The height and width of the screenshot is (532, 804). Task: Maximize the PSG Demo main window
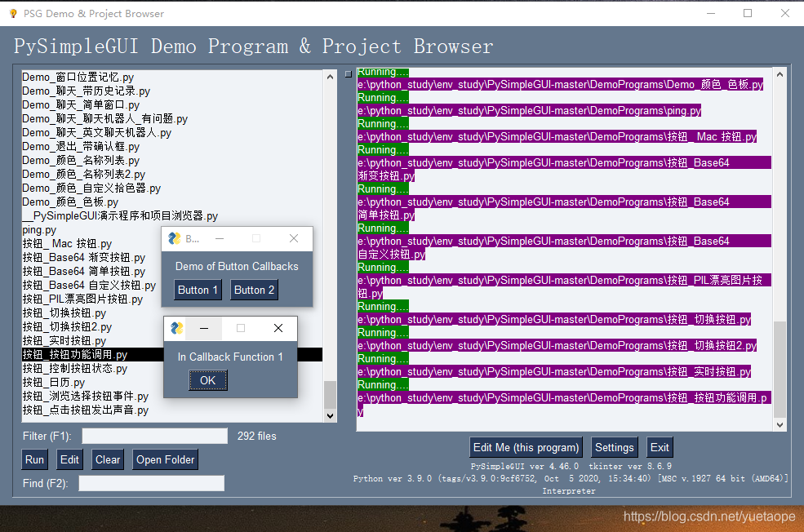(748, 13)
